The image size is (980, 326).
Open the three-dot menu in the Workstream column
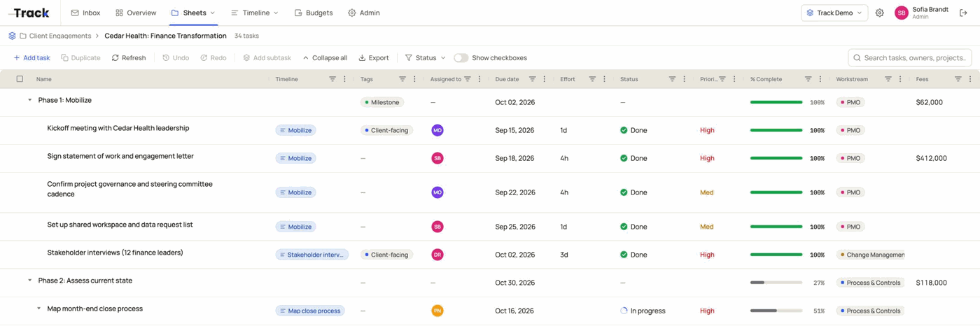click(x=900, y=79)
